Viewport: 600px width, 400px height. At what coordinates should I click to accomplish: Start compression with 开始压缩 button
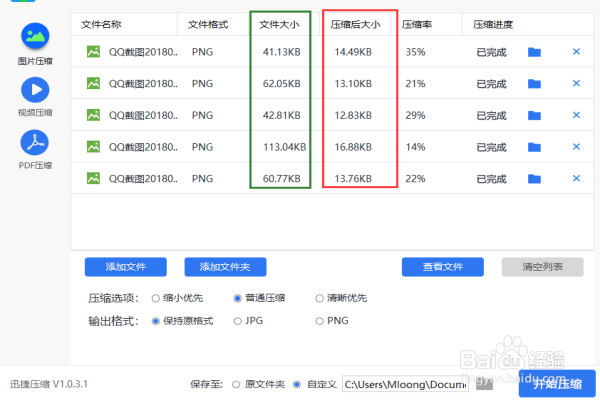pyautogui.click(x=557, y=384)
